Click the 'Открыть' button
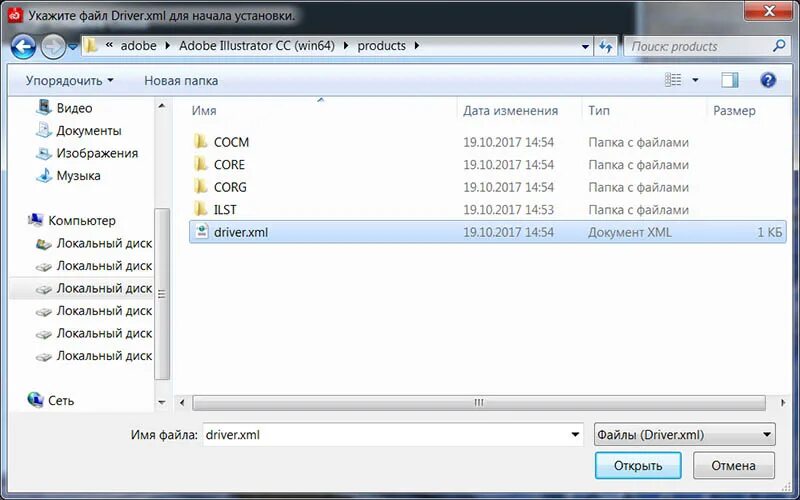Image resolution: width=800 pixels, height=500 pixels. (638, 465)
